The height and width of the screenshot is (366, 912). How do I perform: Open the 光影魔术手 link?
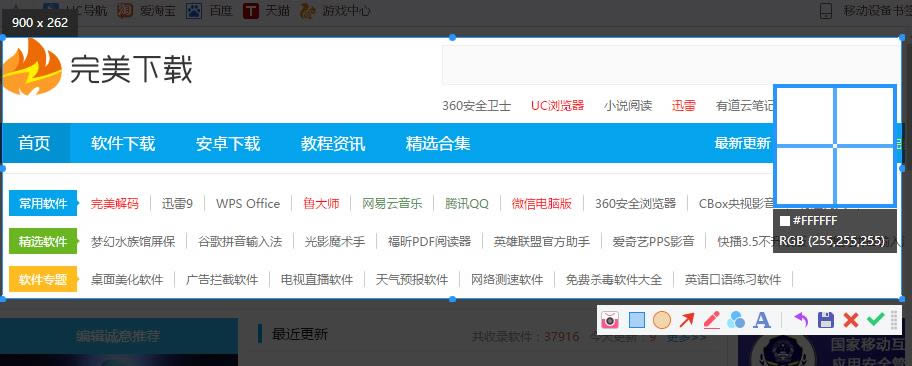335,241
